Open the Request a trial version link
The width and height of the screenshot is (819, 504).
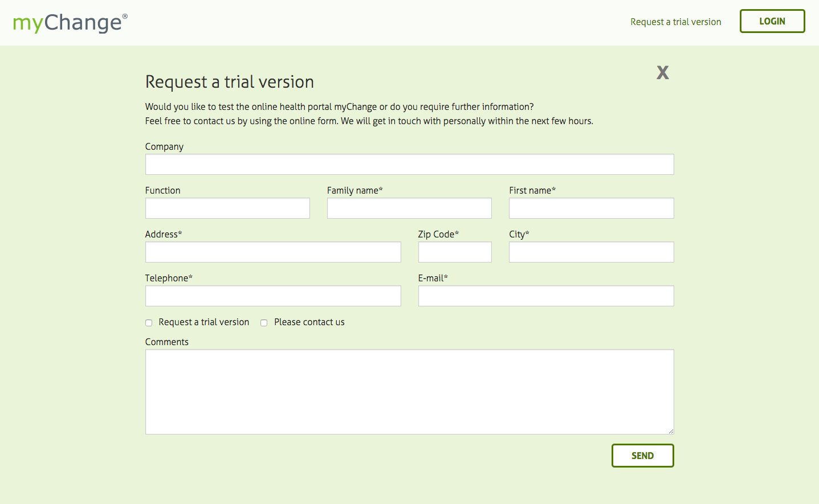[x=675, y=22]
